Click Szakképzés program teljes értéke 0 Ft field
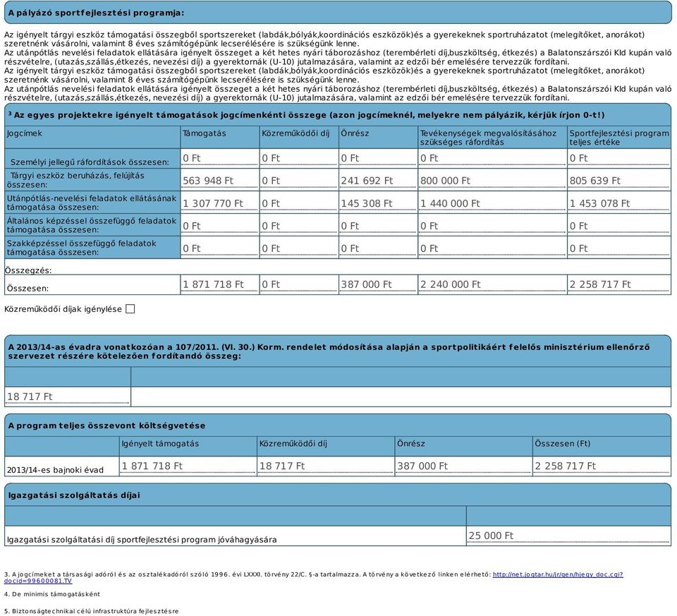 [x=618, y=248]
